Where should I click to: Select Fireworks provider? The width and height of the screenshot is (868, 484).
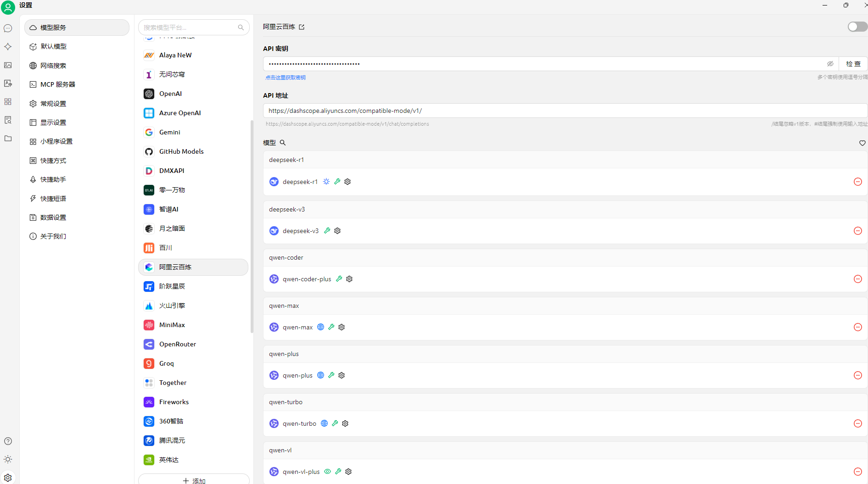[193, 402]
